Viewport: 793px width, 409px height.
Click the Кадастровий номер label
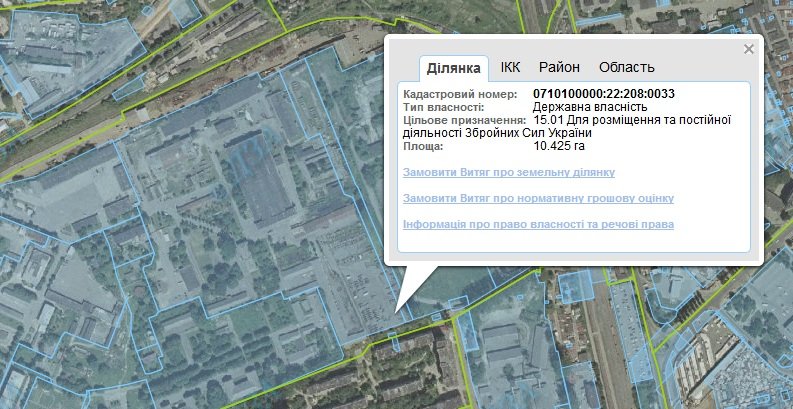click(x=459, y=94)
